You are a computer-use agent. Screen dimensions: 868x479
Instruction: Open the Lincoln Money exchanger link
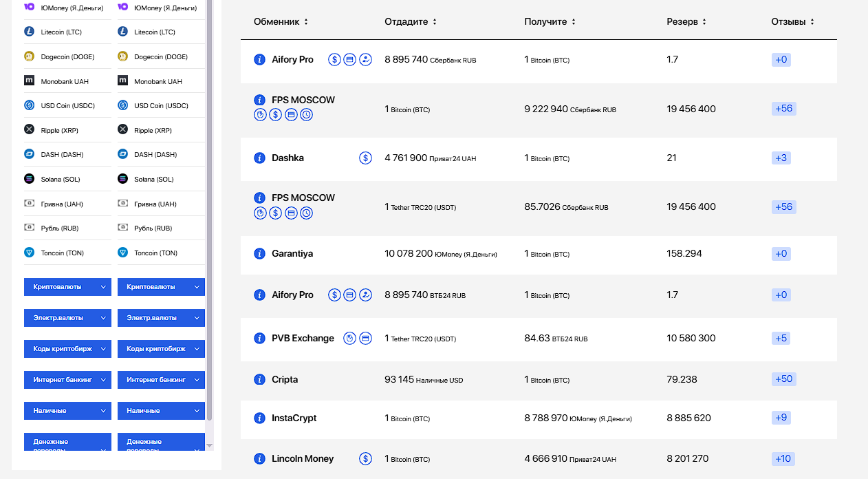(303, 459)
